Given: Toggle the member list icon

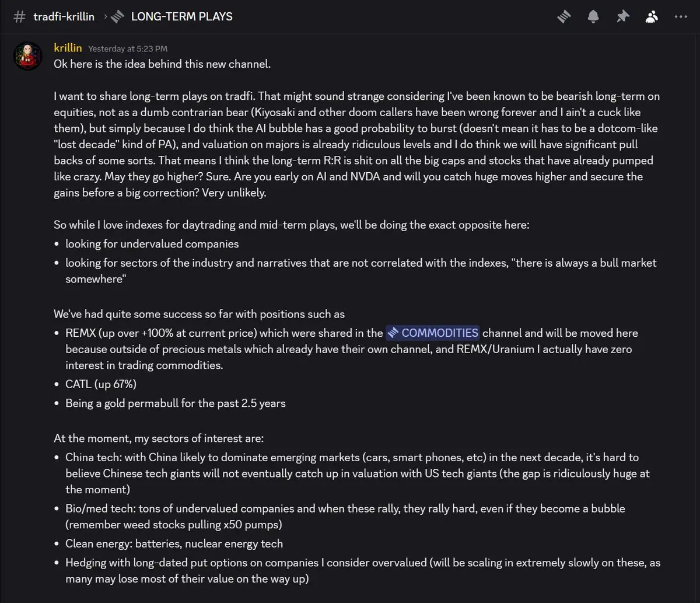Looking at the screenshot, I should 652,17.
